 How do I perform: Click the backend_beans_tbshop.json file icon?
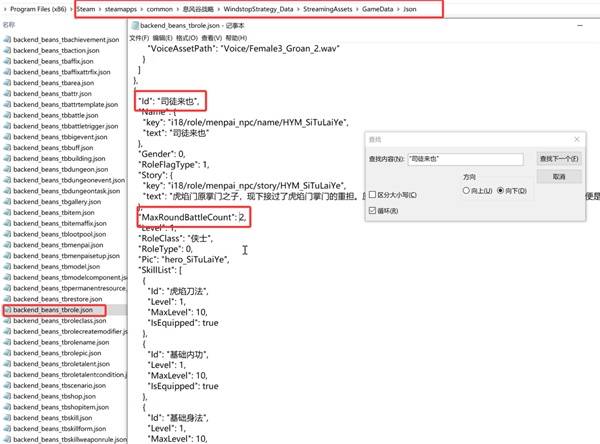pos(7,397)
